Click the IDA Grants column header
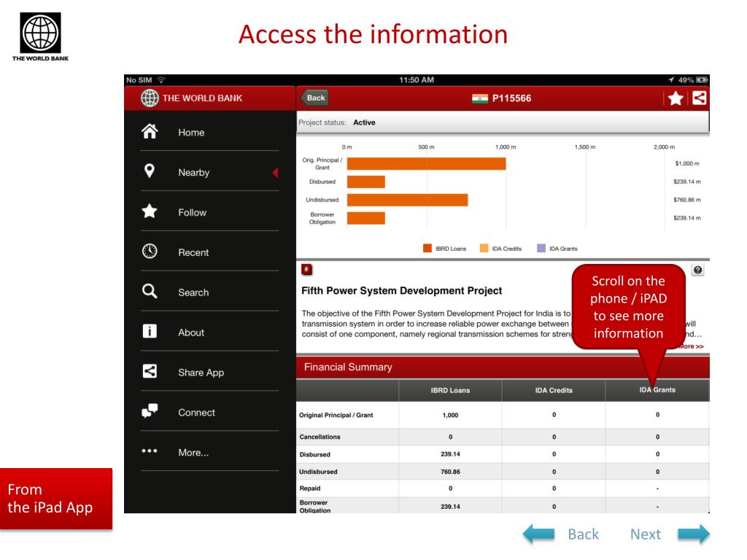This screenshot has height=560, width=747. (x=657, y=390)
